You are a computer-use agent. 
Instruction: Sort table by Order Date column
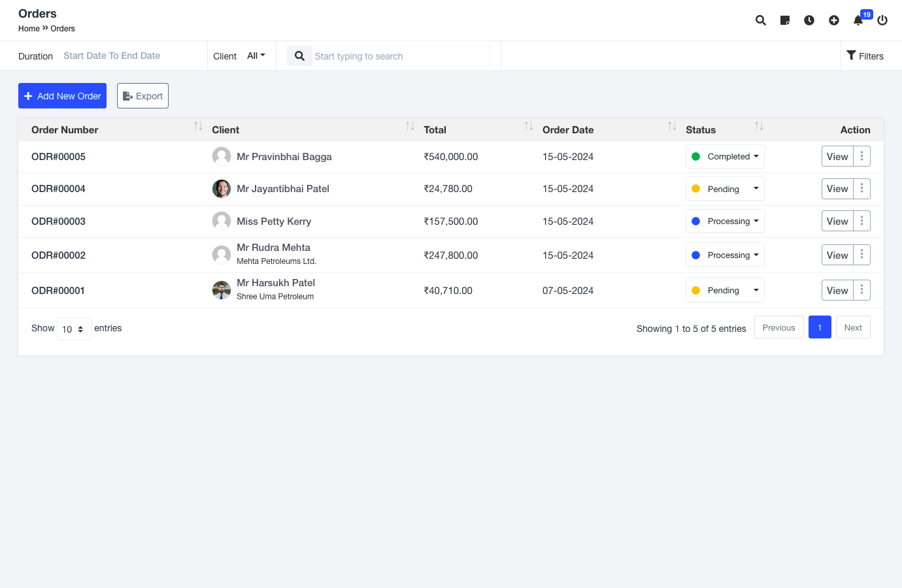point(672,126)
